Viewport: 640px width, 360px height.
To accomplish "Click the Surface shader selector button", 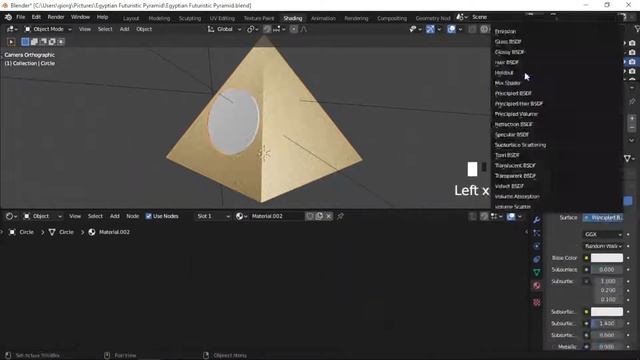I will [603, 218].
